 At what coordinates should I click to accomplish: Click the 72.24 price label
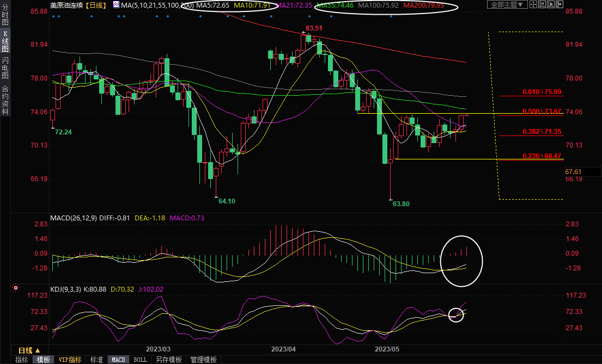pos(63,132)
